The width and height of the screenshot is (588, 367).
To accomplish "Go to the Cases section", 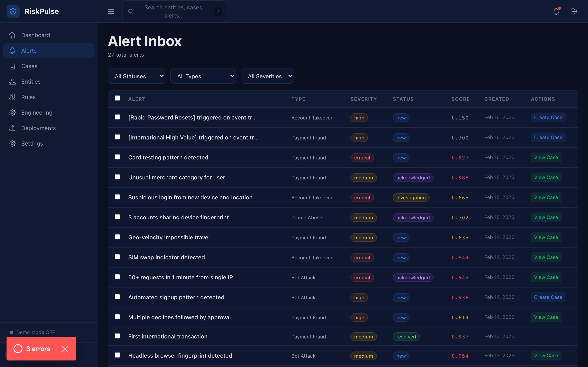I will point(29,66).
